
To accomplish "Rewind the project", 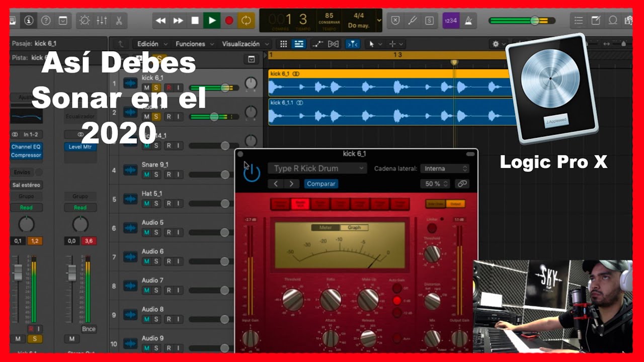I will point(161,21).
